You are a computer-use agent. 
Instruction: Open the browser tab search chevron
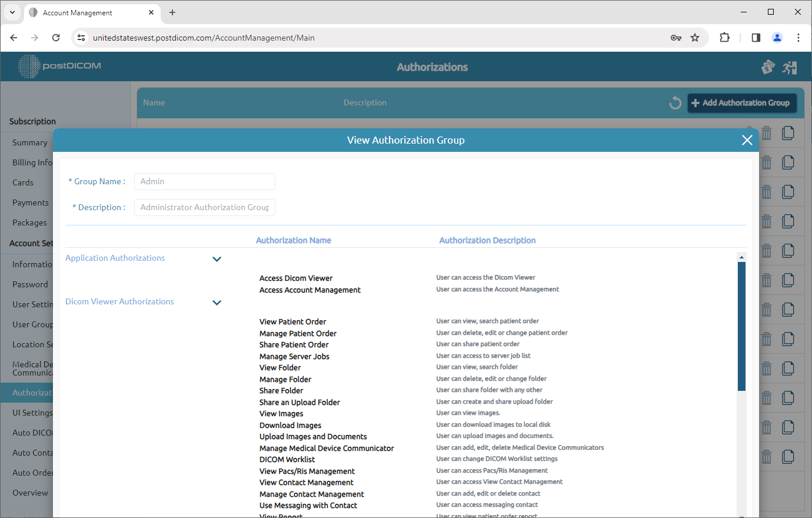12,12
